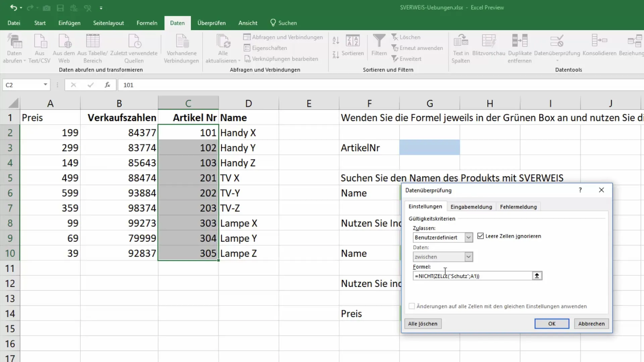Click the Erneut anwenden button

tap(417, 48)
